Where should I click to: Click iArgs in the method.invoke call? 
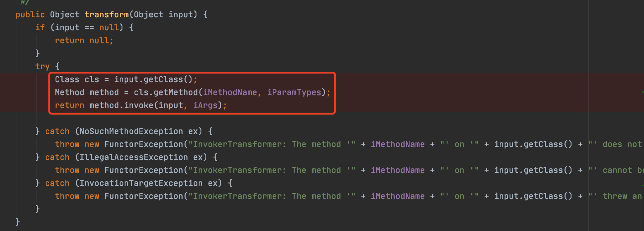[x=205, y=105]
